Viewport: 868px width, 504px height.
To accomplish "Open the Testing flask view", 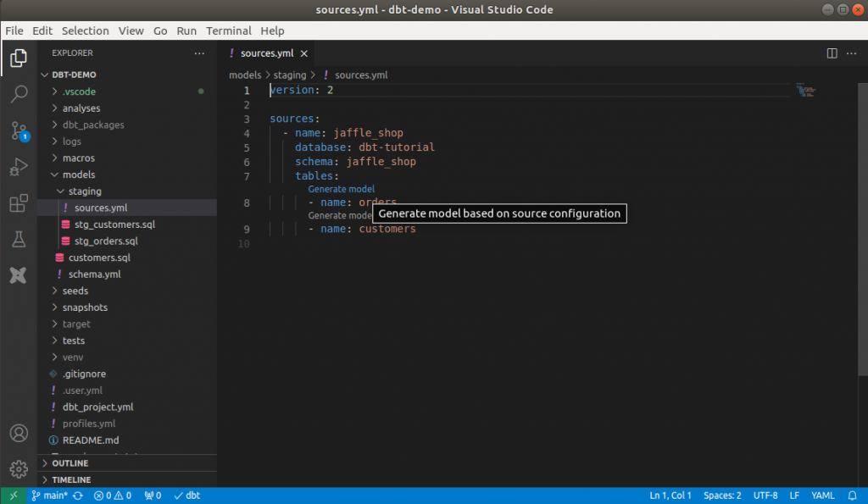I will click(19, 239).
